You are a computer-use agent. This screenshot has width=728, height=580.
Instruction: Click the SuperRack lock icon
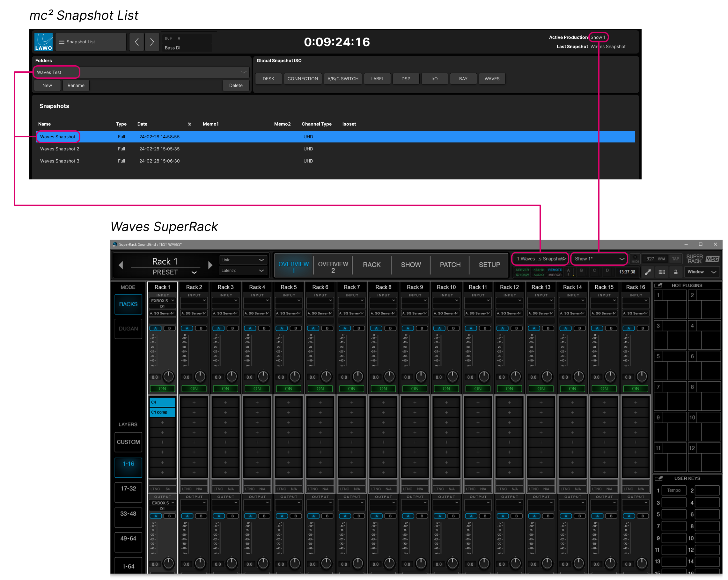pos(676,272)
